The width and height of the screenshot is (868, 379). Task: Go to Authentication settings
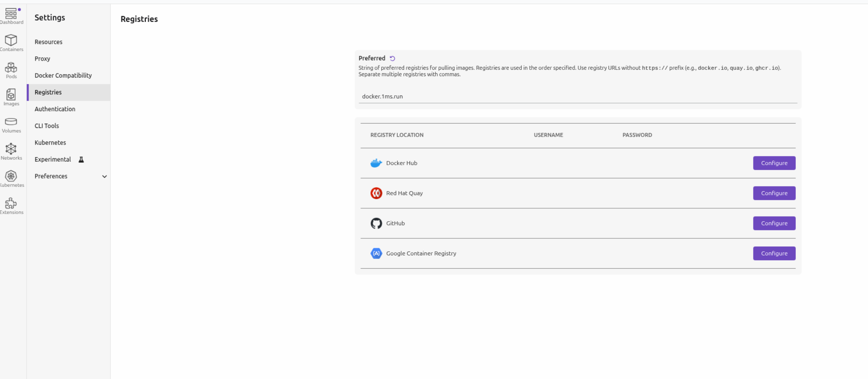(x=55, y=109)
